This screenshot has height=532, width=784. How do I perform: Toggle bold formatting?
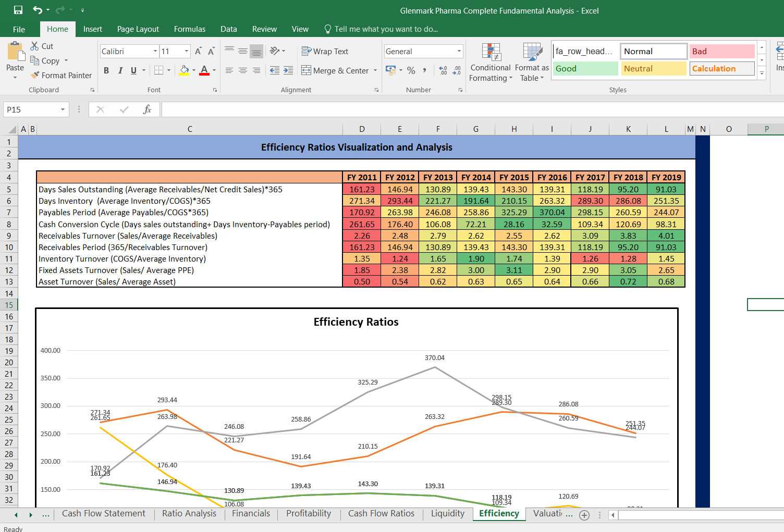pyautogui.click(x=106, y=70)
